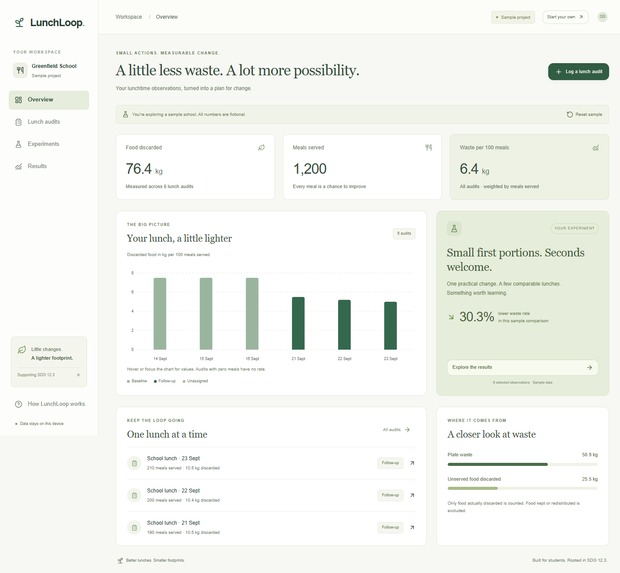Click the 23 Sept bar in the chart
620x573 pixels.
click(x=390, y=325)
